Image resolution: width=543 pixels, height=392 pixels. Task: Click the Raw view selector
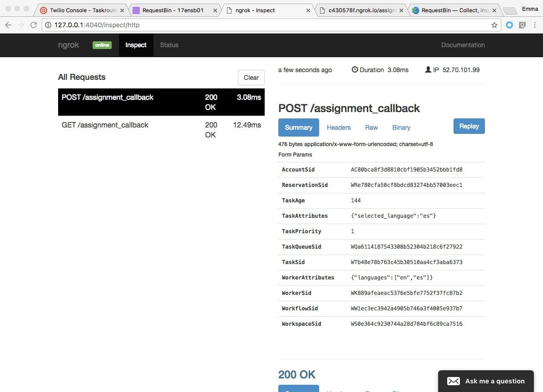[371, 127]
